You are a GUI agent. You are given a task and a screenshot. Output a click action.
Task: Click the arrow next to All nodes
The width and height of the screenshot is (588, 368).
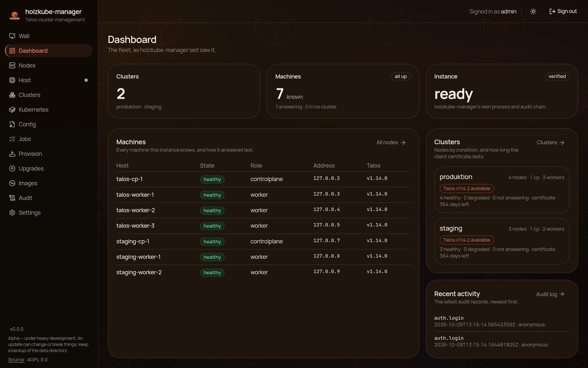[x=403, y=143]
